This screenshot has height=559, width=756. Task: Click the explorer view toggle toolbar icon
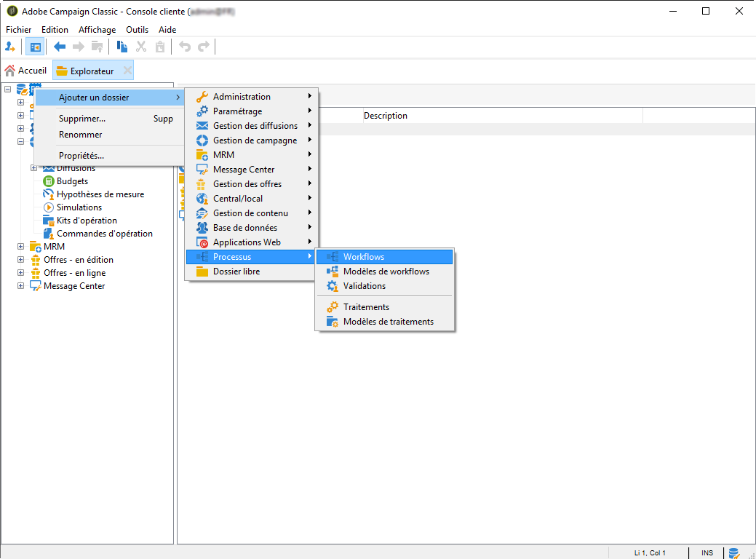pos(35,47)
